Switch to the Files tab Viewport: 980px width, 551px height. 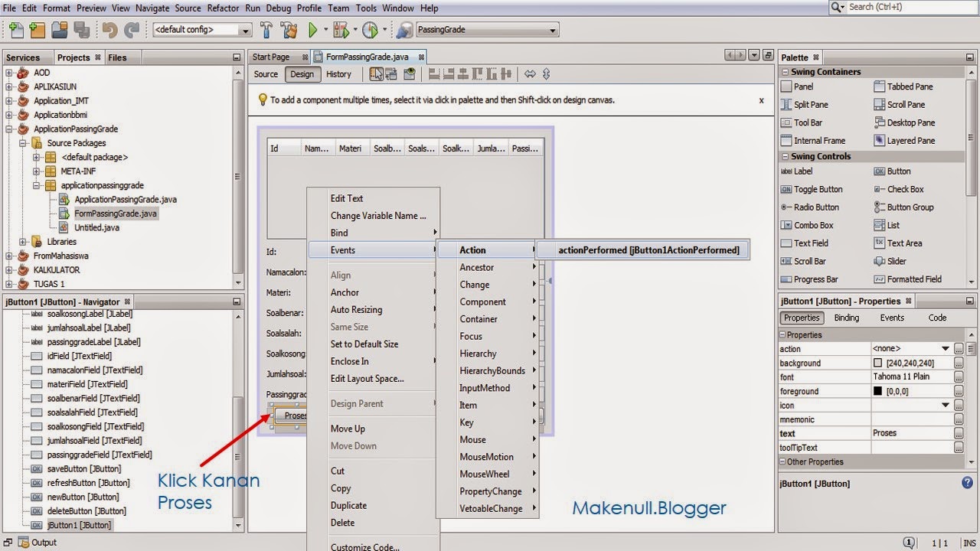[117, 57]
